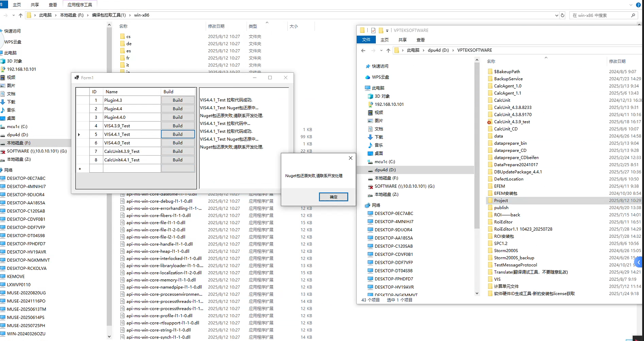Click Properties checkmark icon in VPTEKSOFTWARE title bar
The width and height of the screenshot is (644, 341).
tap(373, 30)
